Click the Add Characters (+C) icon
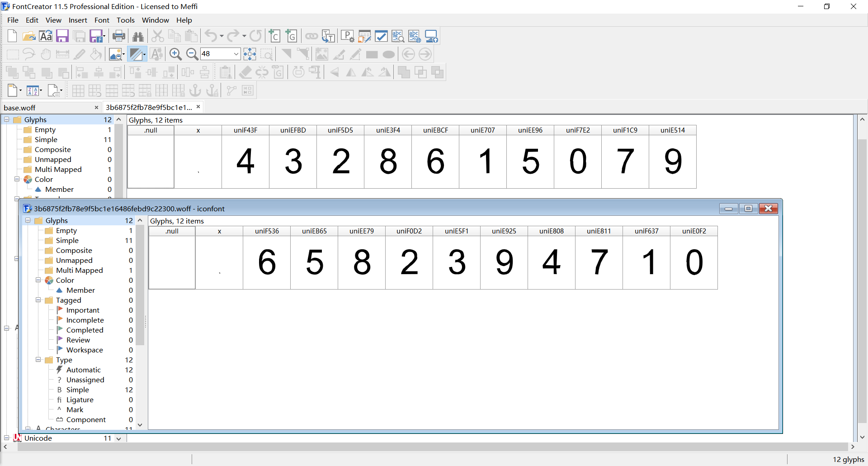 coord(274,36)
